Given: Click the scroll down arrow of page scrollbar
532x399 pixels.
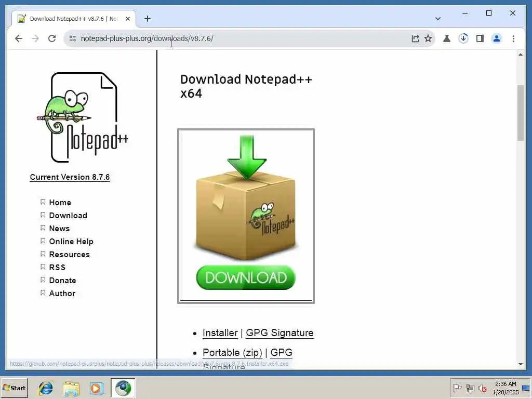Looking at the screenshot, I should (521, 364).
